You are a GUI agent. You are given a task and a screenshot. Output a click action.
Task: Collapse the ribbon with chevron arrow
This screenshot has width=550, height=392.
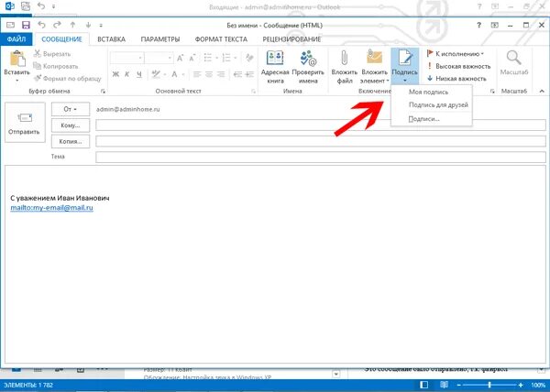click(542, 91)
